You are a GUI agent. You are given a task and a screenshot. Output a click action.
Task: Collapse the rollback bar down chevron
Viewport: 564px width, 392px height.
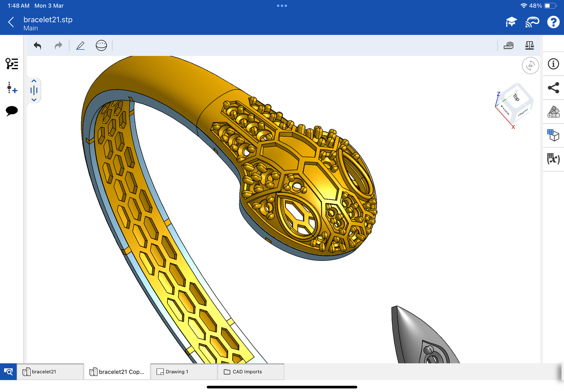(34, 100)
